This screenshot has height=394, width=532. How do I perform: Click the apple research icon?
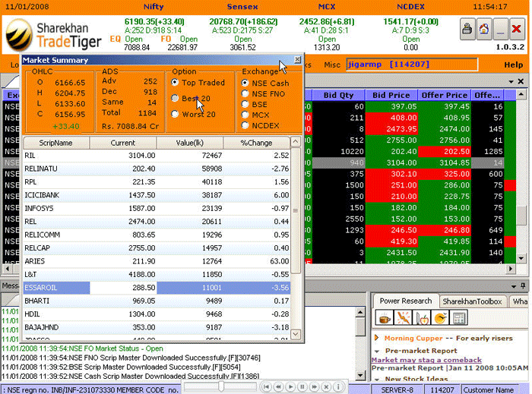(422, 318)
